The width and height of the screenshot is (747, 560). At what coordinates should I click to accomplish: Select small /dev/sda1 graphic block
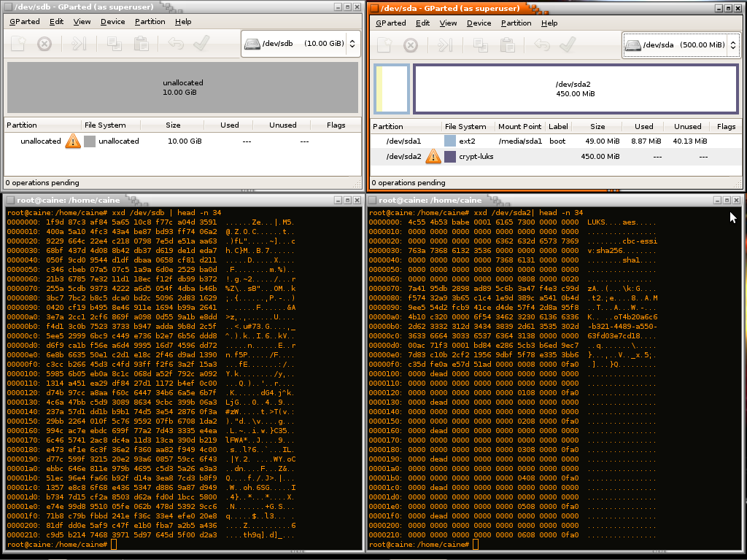pyautogui.click(x=392, y=89)
